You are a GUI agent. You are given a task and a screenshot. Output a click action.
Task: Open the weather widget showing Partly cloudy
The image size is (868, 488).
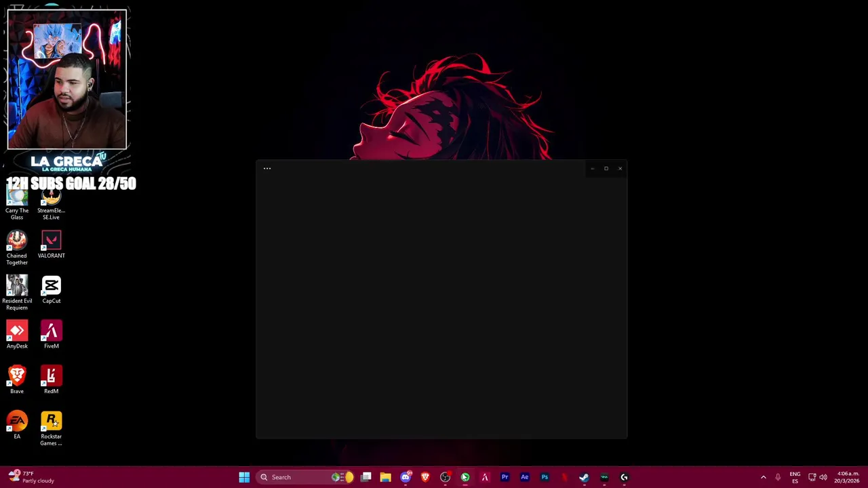click(x=31, y=477)
